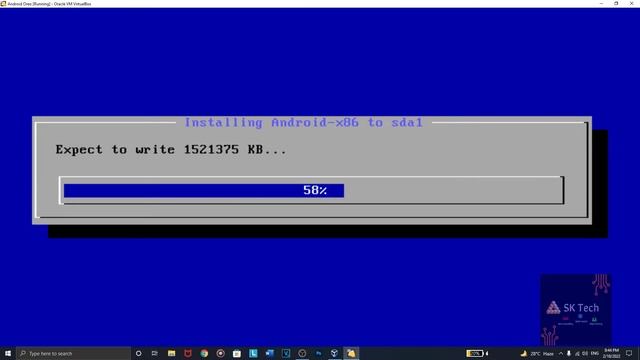Open the red McAfee shield taskbar icon
This screenshot has height=360, width=640.
[x=188, y=353]
